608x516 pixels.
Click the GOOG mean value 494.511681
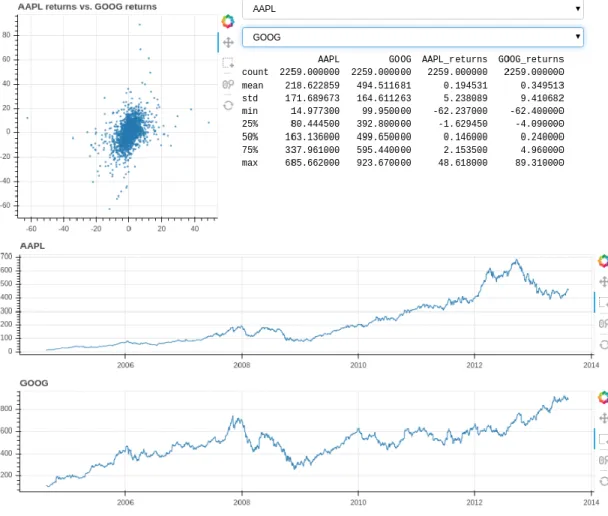(384, 85)
